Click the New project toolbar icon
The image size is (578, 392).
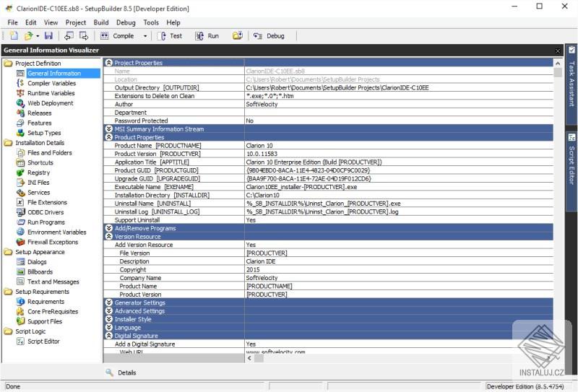(14, 36)
